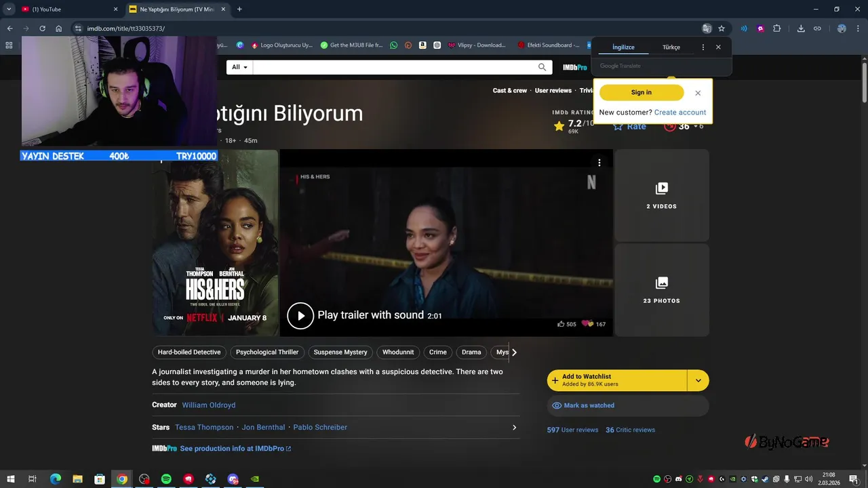Open 'Vlipsy - Download' bookmark
This screenshot has height=488, width=868.
[477, 45]
